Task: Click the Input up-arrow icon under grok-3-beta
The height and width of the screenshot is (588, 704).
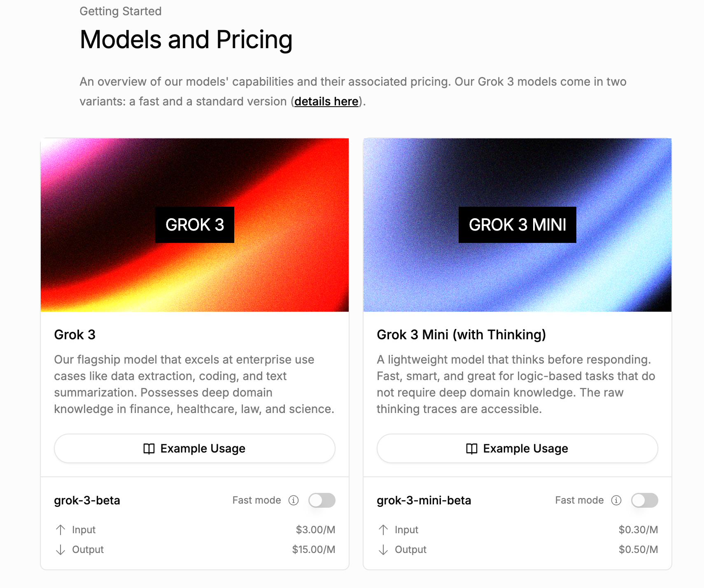Action: 61,530
